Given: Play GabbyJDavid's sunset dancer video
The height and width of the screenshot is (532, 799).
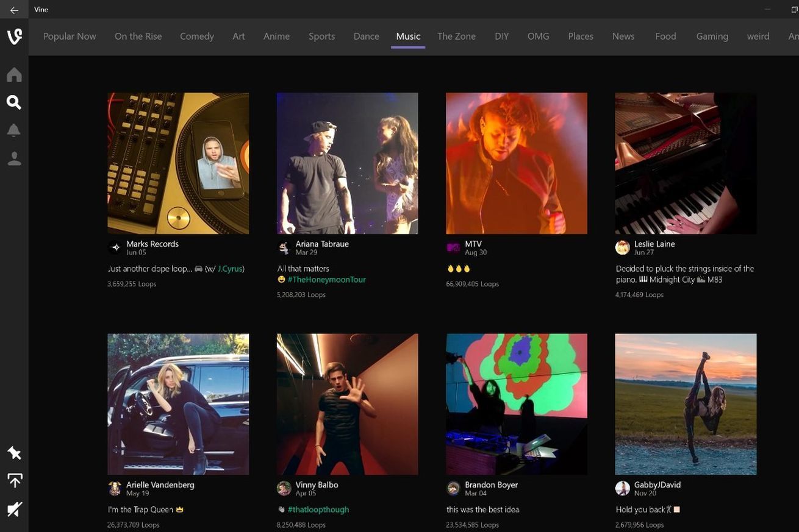Looking at the screenshot, I should point(686,404).
